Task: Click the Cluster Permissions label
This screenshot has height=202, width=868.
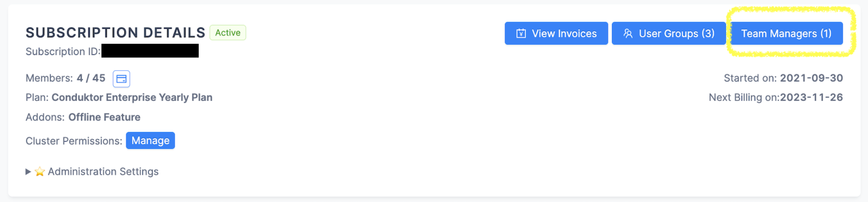Action: point(74,141)
